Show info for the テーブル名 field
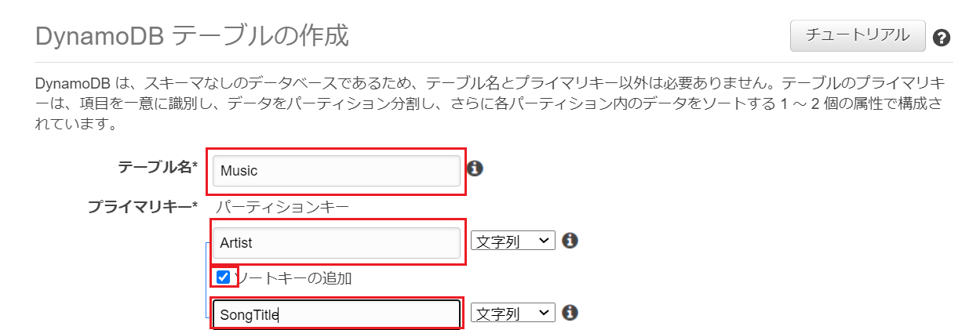The width and height of the screenshot is (980, 330). pos(475,169)
